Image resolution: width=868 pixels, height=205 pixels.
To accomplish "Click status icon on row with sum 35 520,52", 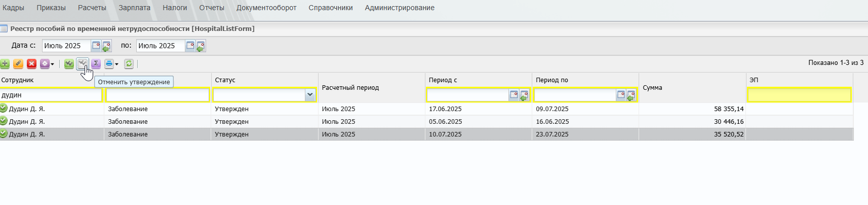I will (x=4, y=133).
